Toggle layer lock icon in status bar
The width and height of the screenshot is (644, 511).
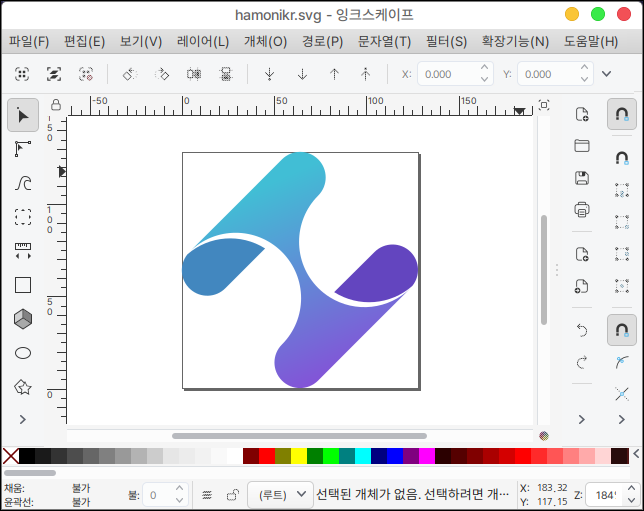pos(232,494)
